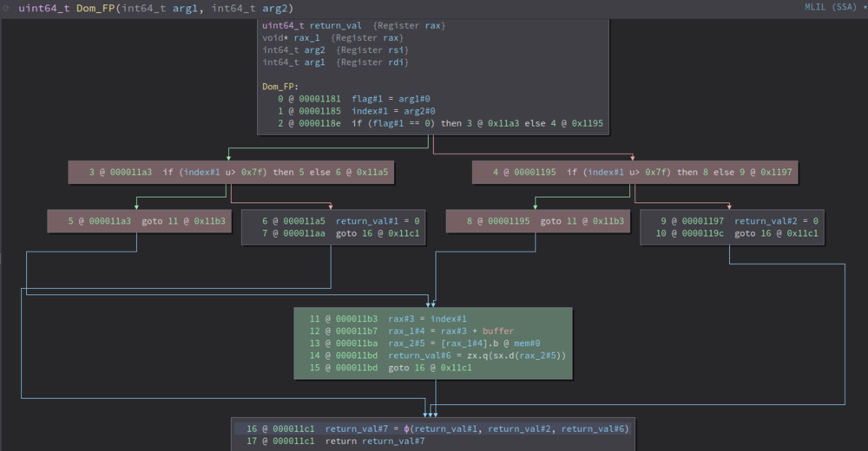
Task: Select instruction 15 'goto 16 @ 0x11c1'
Action: 391,368
